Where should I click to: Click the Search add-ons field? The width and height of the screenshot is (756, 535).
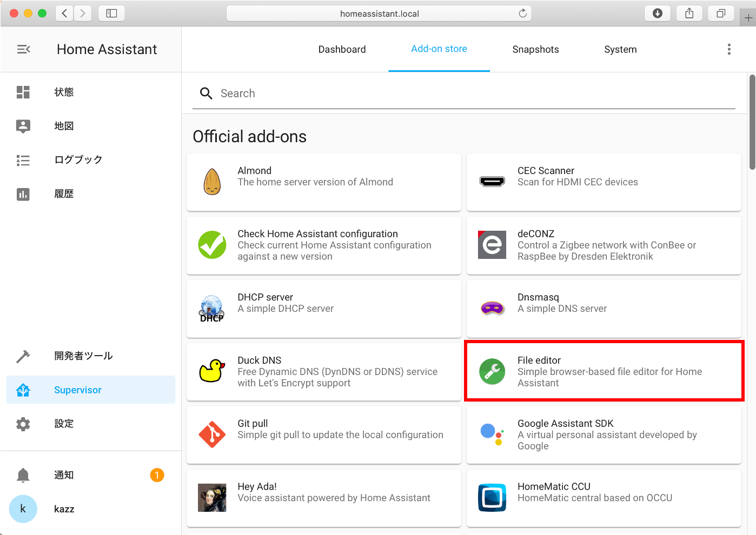pyautogui.click(x=464, y=93)
